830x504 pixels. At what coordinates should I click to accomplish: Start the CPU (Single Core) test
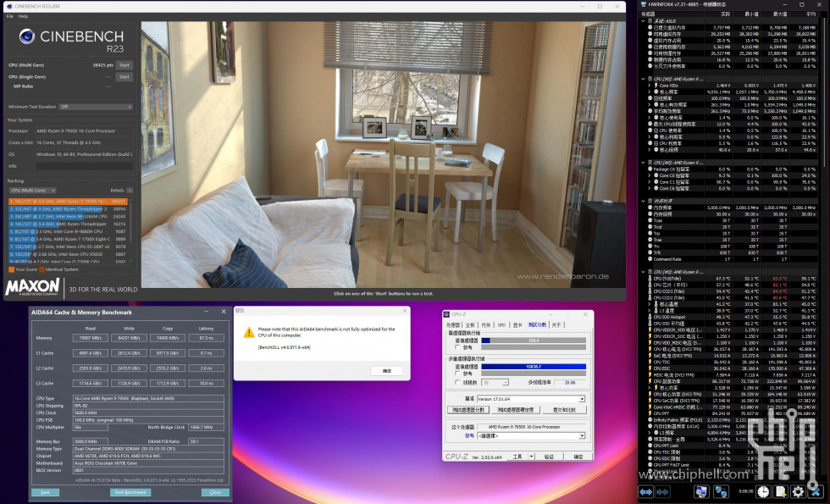click(125, 77)
